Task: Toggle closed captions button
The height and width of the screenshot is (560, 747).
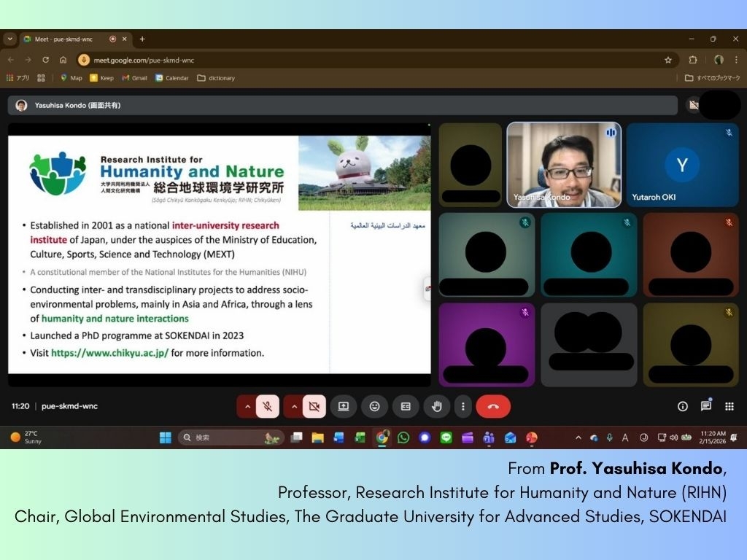Action: [x=406, y=406]
